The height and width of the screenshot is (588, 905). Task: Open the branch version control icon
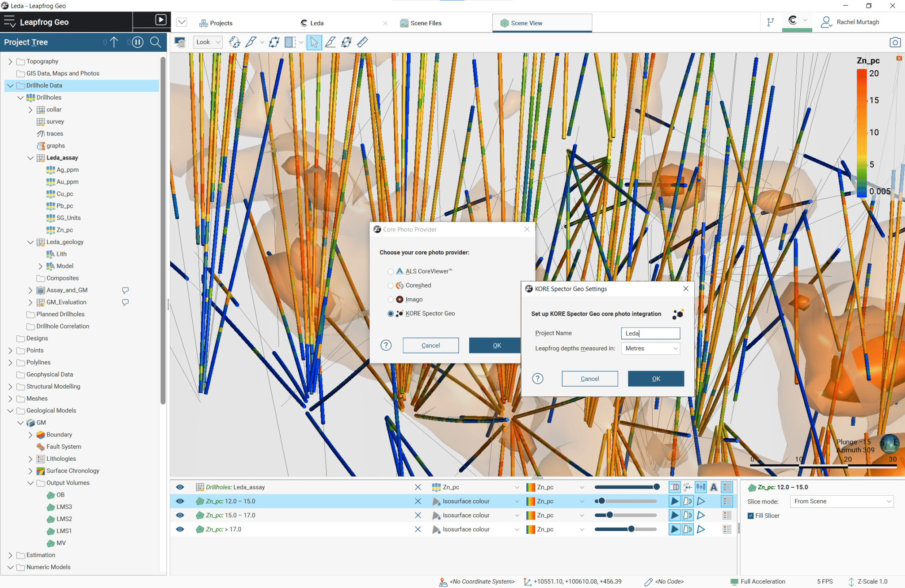pyautogui.click(x=770, y=22)
